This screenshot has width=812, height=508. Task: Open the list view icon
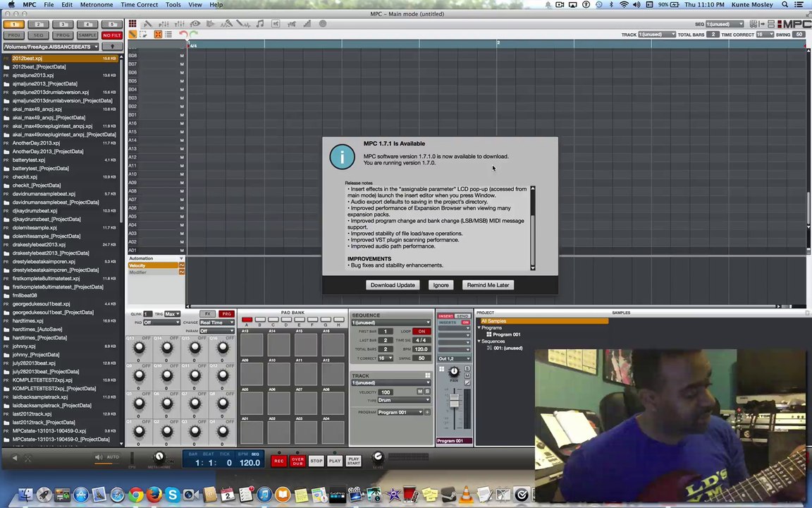168,34
